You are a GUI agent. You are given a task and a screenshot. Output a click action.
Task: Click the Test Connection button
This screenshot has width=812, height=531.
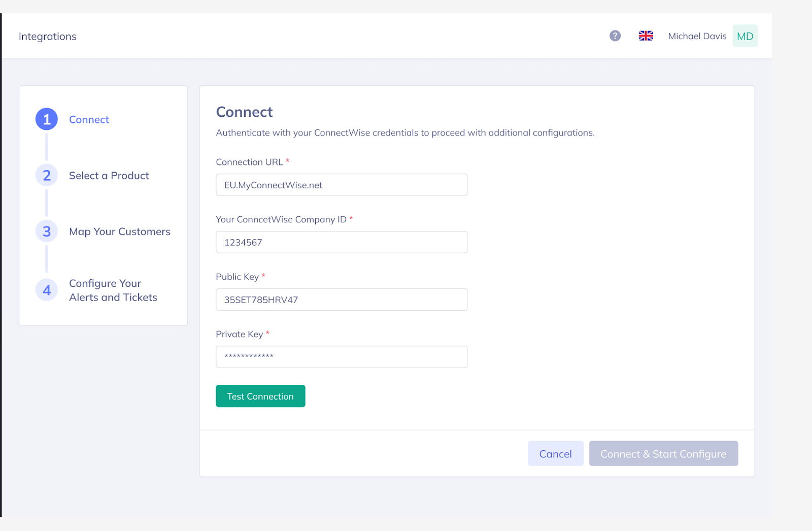tap(260, 396)
